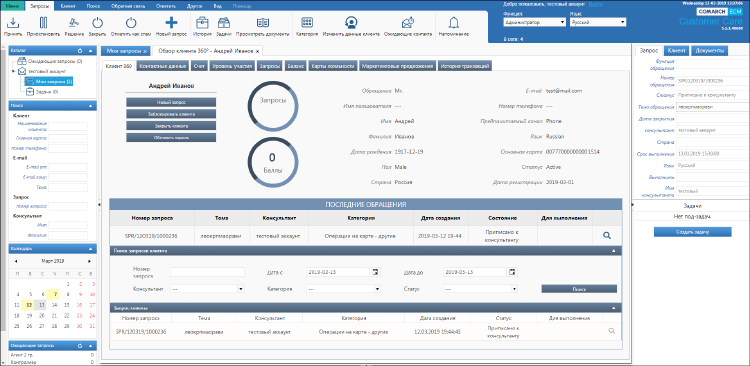Click Создать задачу button

click(693, 232)
